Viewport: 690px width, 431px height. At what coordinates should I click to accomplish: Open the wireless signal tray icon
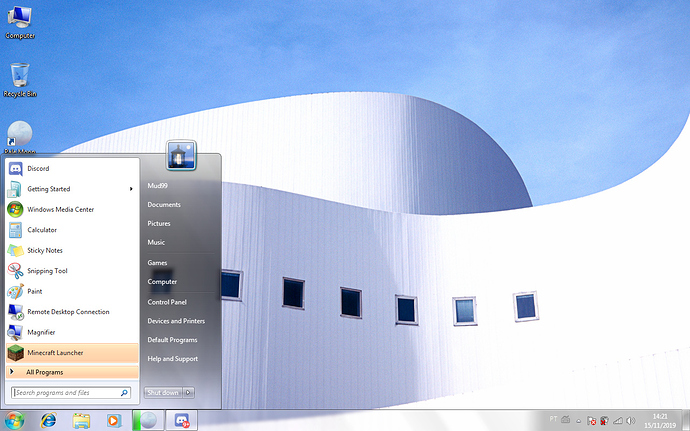coord(618,421)
